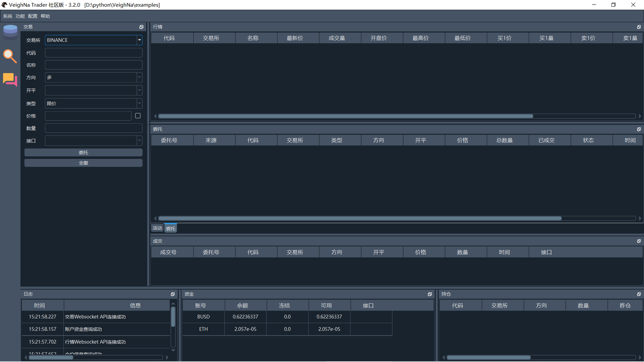Click the 买1价 column header
The height and width of the screenshot is (362, 644).
pos(504,38)
